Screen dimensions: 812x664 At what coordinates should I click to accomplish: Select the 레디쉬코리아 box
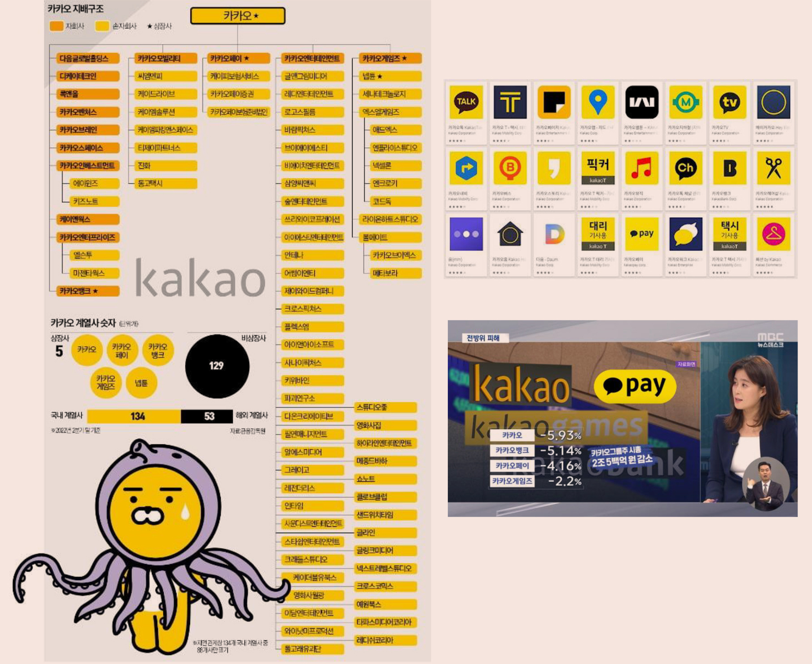(385, 640)
